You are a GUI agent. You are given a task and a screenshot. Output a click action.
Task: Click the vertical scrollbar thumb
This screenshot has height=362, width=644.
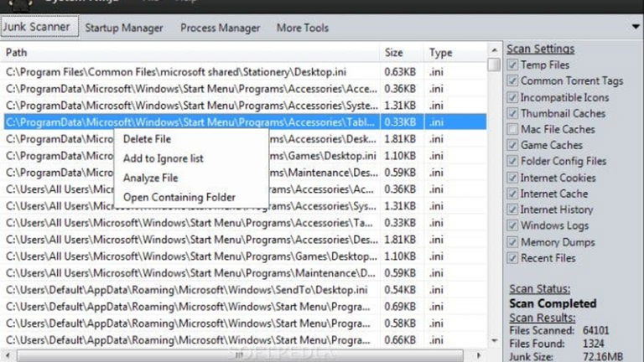(495, 65)
